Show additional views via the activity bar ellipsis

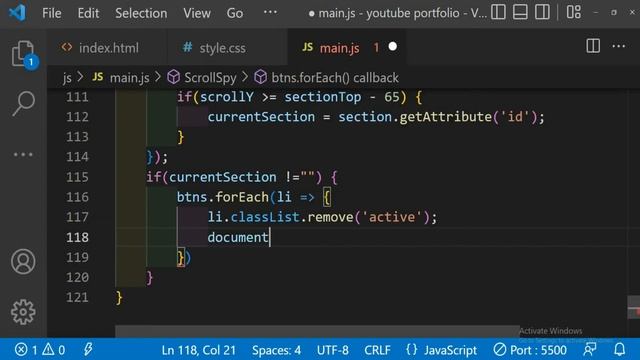(x=23, y=155)
